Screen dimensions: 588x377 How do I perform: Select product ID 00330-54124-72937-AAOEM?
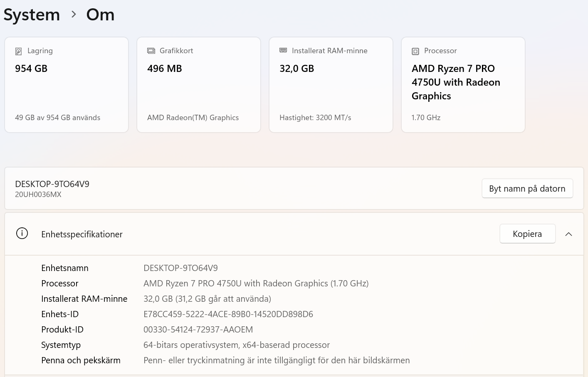(x=198, y=330)
